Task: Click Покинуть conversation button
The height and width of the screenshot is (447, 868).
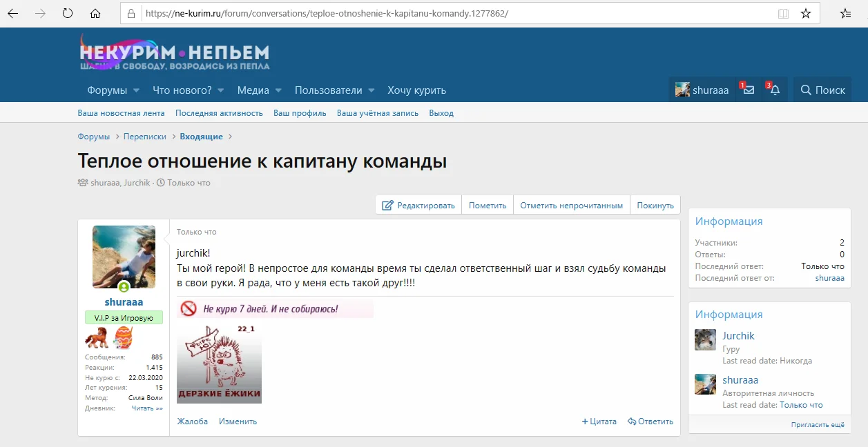Action: (x=655, y=205)
